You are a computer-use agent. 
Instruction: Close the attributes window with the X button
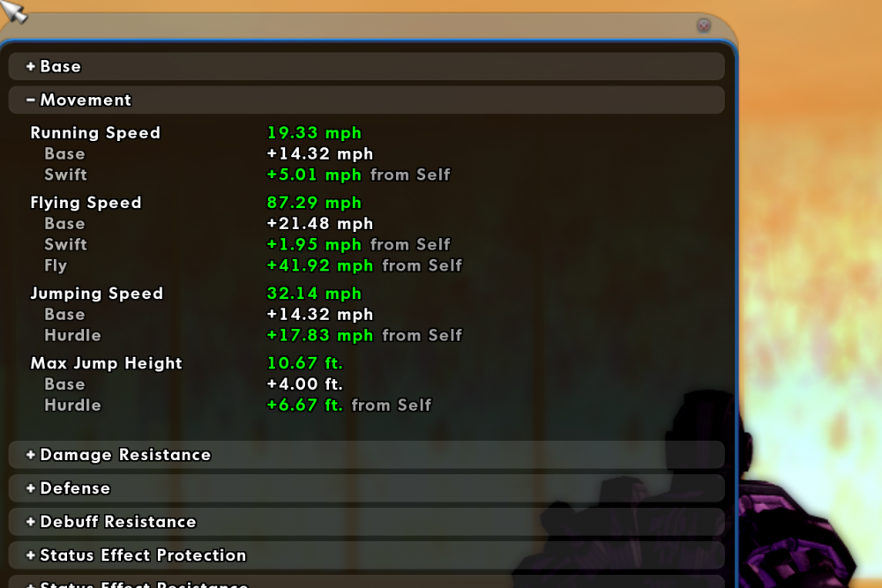pyautogui.click(x=703, y=26)
